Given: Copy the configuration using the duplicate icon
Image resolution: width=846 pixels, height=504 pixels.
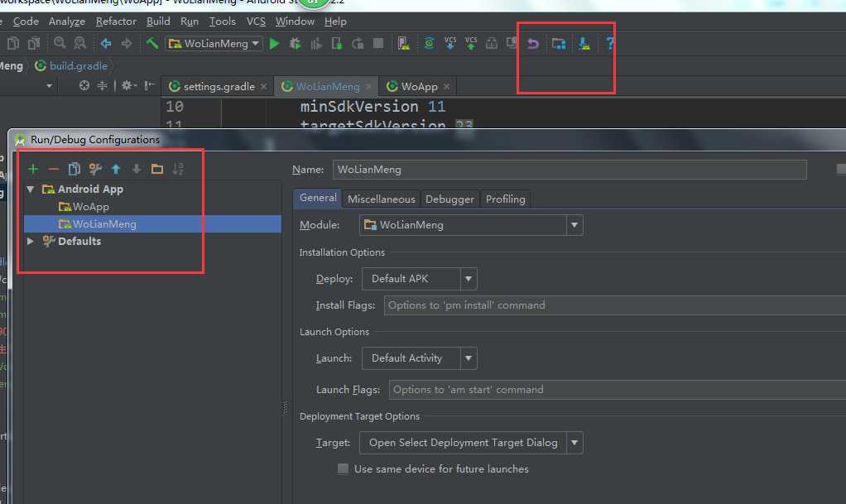Looking at the screenshot, I should [74, 169].
